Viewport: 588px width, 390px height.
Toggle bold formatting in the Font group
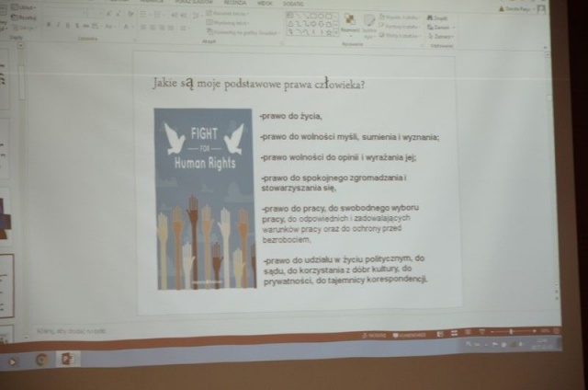[x=48, y=26]
